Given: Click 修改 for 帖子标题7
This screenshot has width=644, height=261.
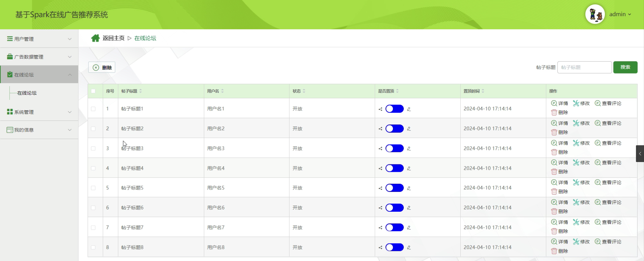Looking at the screenshot, I should pyautogui.click(x=581, y=222).
